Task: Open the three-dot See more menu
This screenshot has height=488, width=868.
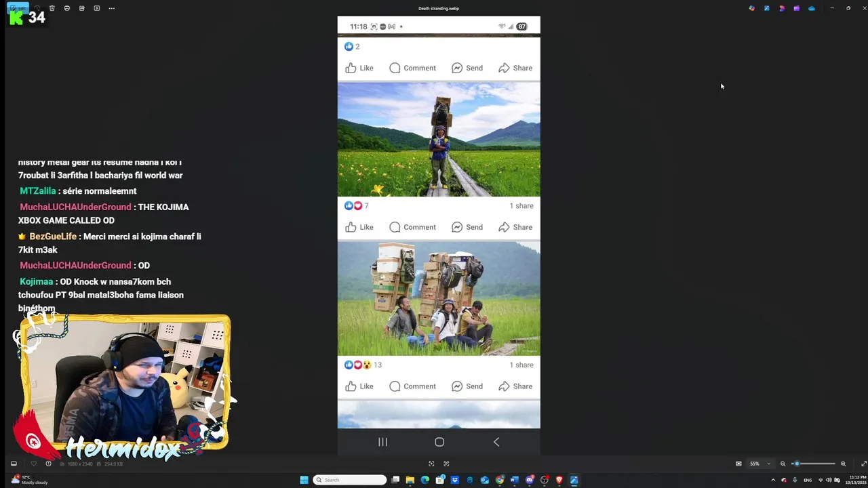Action: [111, 8]
